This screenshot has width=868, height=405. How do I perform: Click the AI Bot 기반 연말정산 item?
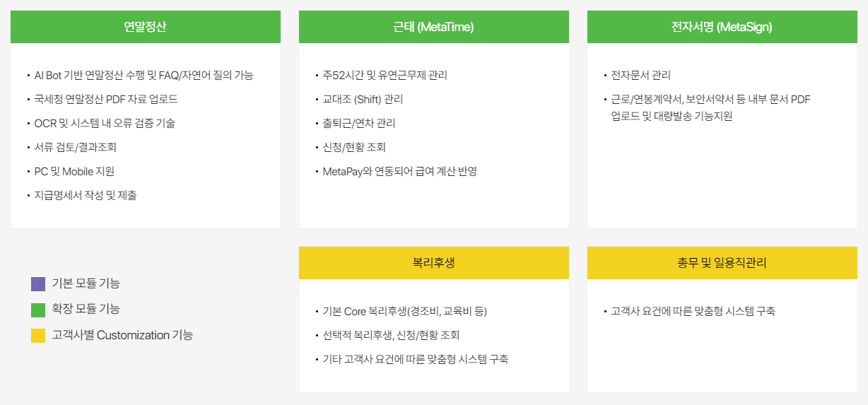coord(143,75)
